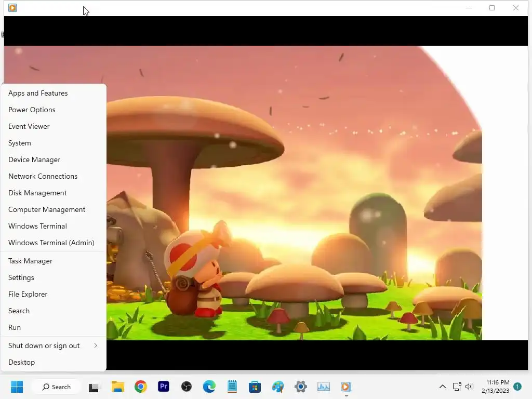This screenshot has width=532, height=399.
Task: Click the video playback area
Action: (266, 193)
